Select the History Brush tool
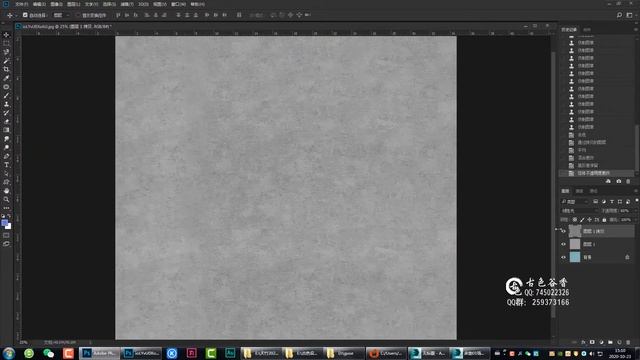Viewport: 640px width, 360px height. pyautogui.click(x=6, y=113)
